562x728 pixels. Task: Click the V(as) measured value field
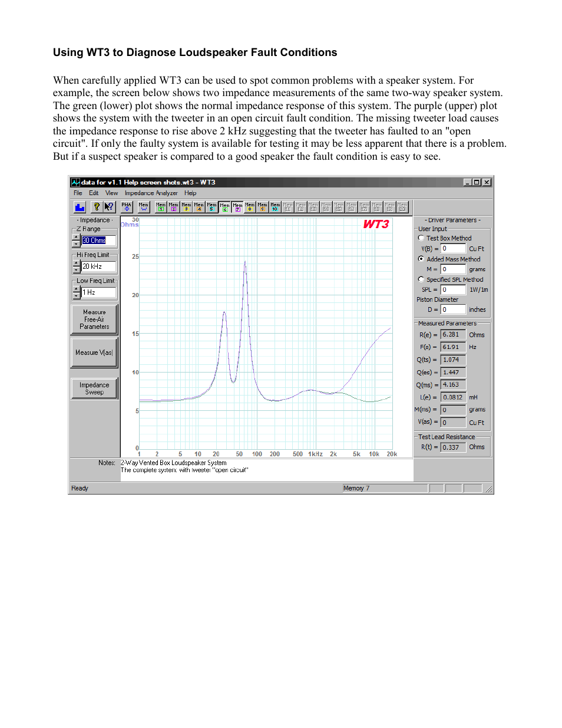(453, 423)
